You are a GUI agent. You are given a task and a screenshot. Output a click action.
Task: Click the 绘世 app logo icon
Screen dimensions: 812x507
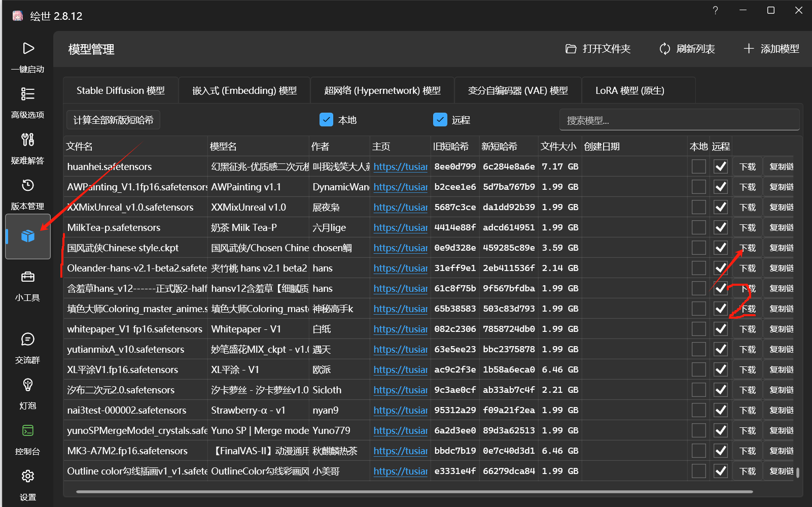[x=18, y=16]
